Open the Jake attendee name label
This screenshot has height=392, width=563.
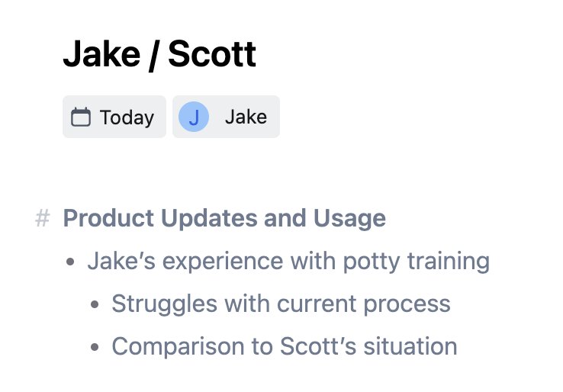246,117
